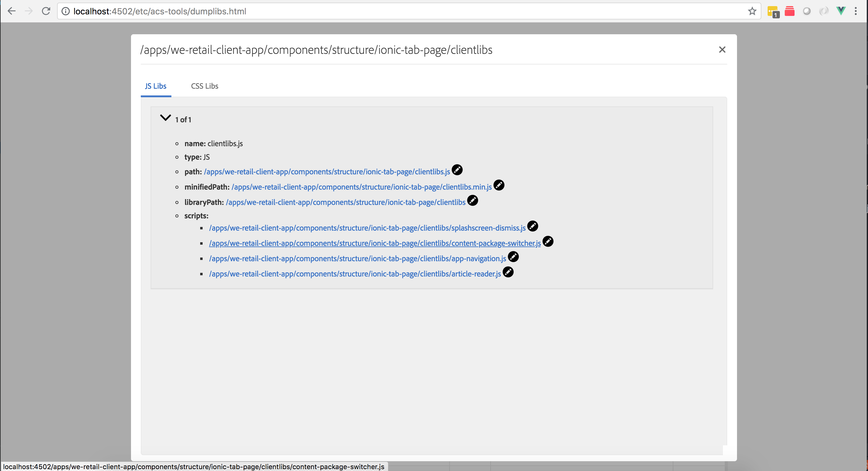Click the "1 of 1" section label

(x=183, y=120)
